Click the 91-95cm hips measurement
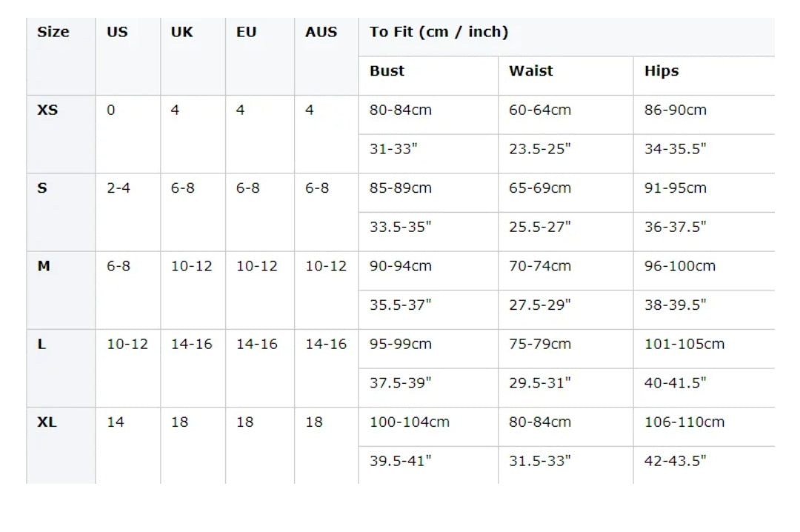 pos(676,188)
